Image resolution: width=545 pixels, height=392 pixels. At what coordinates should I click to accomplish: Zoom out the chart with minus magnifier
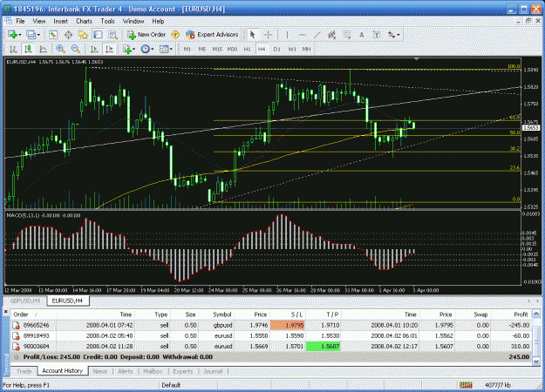75,50
